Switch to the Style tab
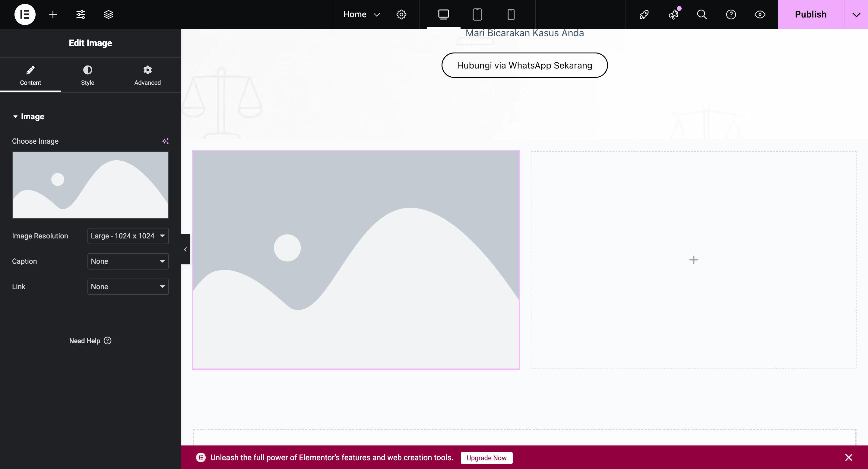The image size is (868, 469). (87, 75)
